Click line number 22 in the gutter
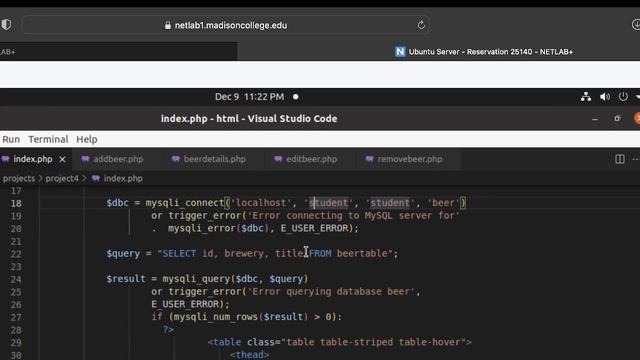The width and height of the screenshot is (640, 360). pyautogui.click(x=16, y=254)
